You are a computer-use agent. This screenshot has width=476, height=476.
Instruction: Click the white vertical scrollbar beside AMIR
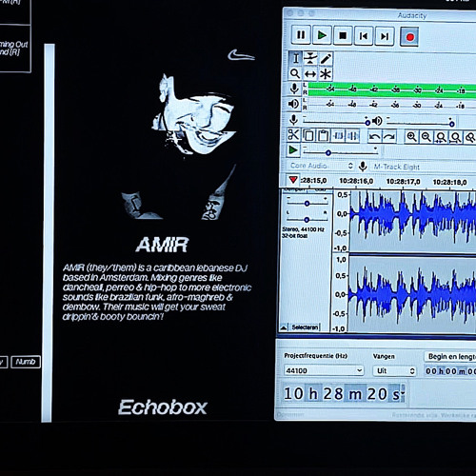point(48,233)
